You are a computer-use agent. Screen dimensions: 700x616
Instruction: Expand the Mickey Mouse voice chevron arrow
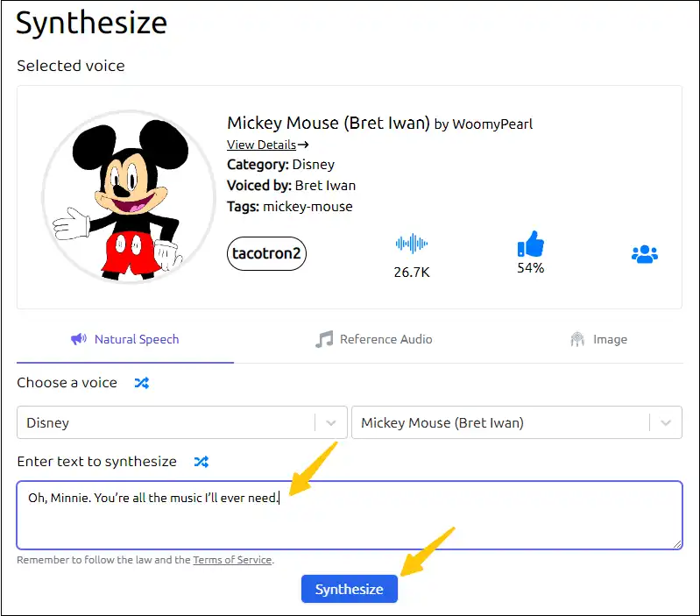(x=666, y=422)
